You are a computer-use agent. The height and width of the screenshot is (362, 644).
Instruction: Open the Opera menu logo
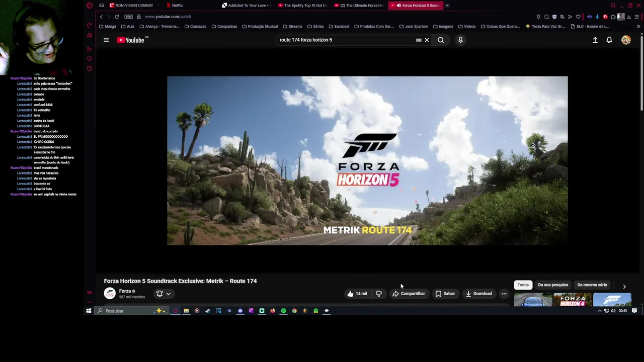tap(90, 6)
